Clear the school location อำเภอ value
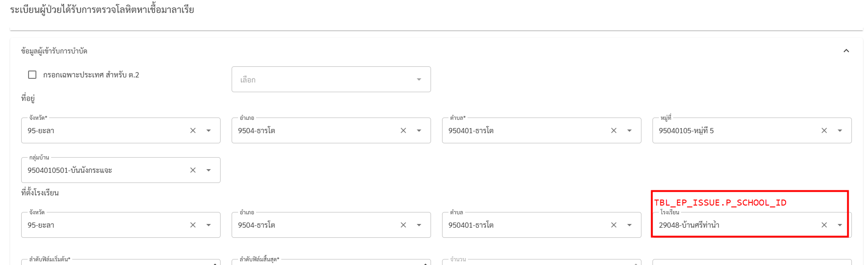 [403, 225]
